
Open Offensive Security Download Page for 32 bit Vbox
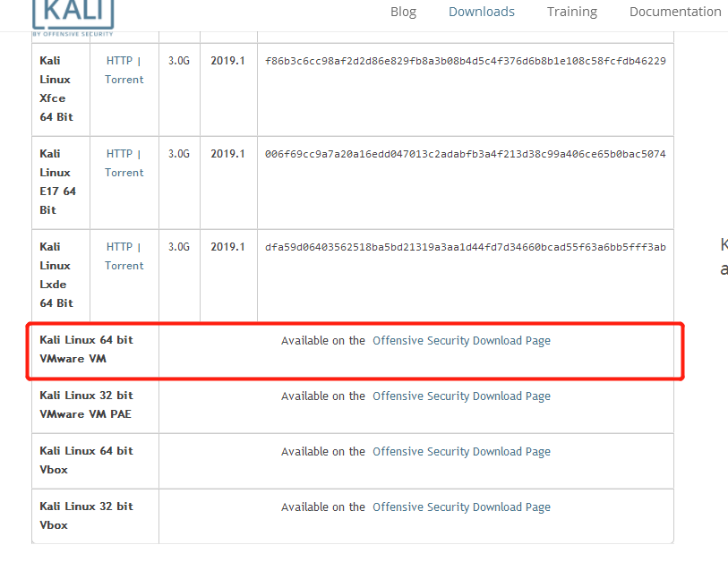pos(461,507)
